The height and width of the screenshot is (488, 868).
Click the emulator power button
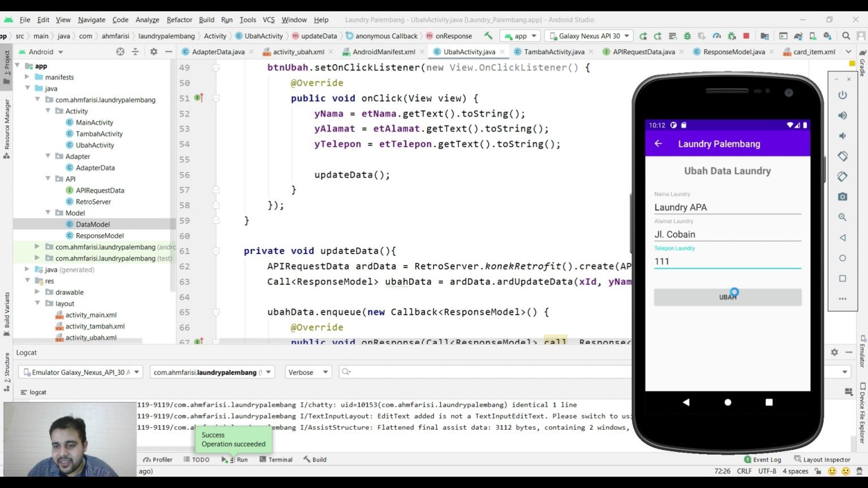pyautogui.click(x=843, y=95)
